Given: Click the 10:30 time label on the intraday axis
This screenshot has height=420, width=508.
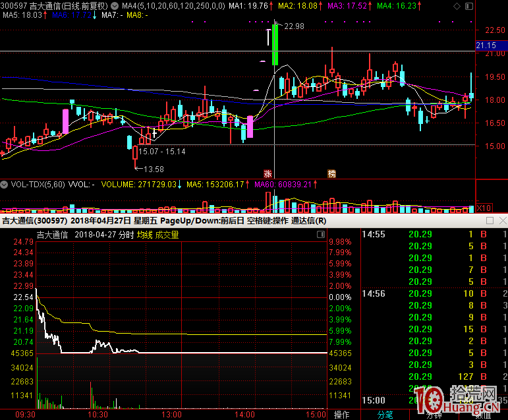Looking at the screenshot, I should pyautogui.click(x=98, y=415).
